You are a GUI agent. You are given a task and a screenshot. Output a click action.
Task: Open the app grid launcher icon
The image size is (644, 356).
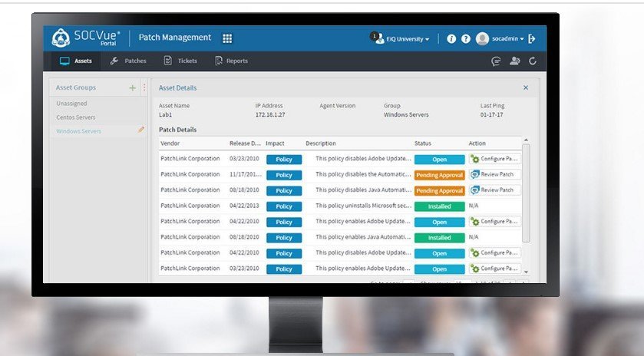pos(227,38)
